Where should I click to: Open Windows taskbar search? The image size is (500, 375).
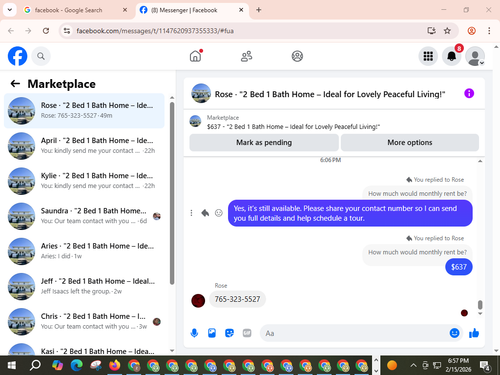[35, 366]
